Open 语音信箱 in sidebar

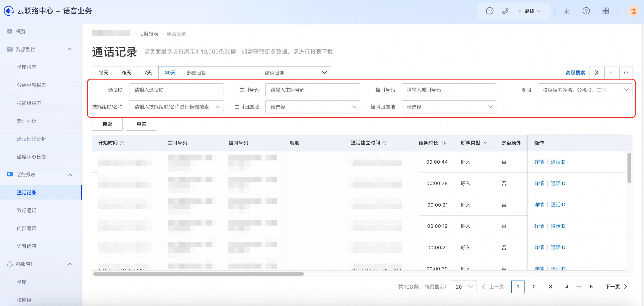coord(26,246)
